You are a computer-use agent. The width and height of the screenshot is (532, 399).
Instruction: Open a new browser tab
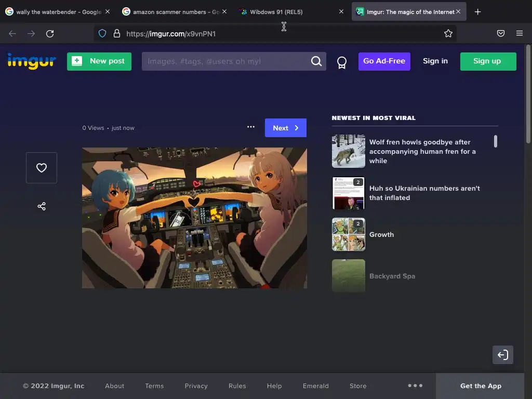pos(478,12)
